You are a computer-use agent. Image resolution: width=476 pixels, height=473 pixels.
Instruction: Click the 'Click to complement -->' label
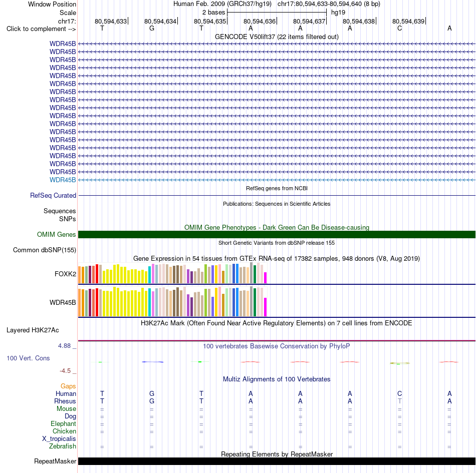tap(41, 29)
